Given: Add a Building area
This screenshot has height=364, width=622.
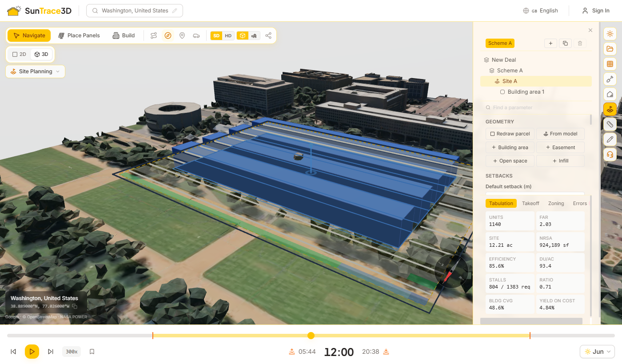Looking at the screenshot, I should point(510,147).
